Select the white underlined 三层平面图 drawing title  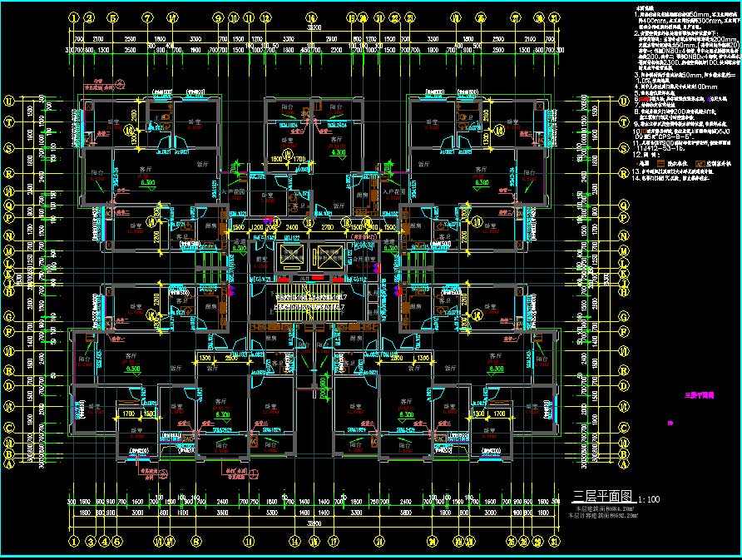tap(602, 497)
